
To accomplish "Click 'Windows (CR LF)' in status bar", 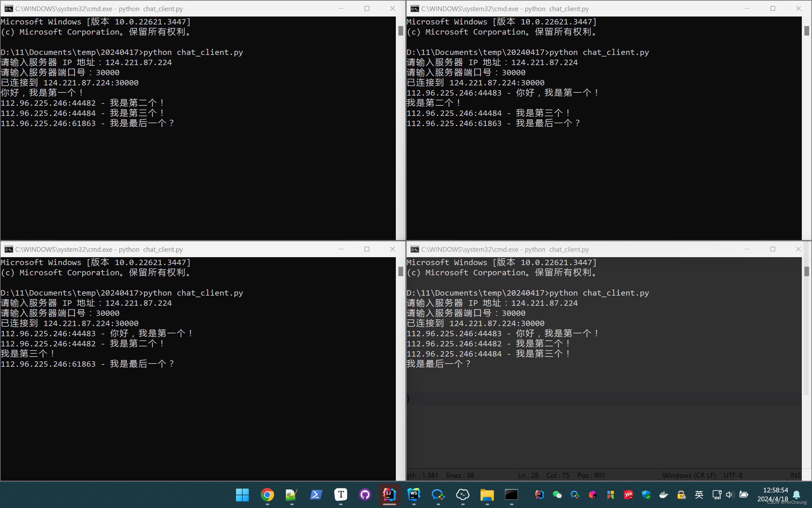I will point(689,475).
